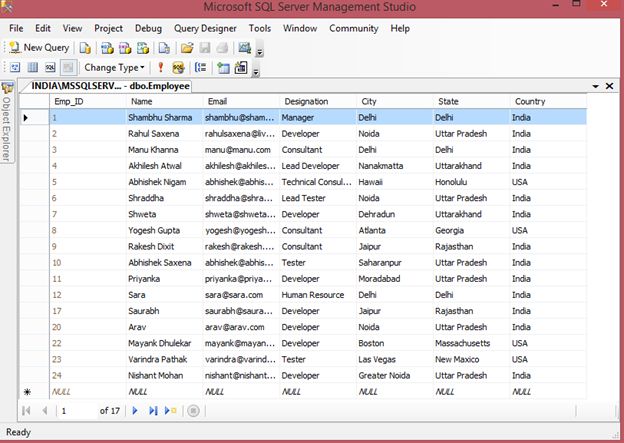Move to new record navigation icon
This screenshot has height=443, width=624.
(171, 411)
